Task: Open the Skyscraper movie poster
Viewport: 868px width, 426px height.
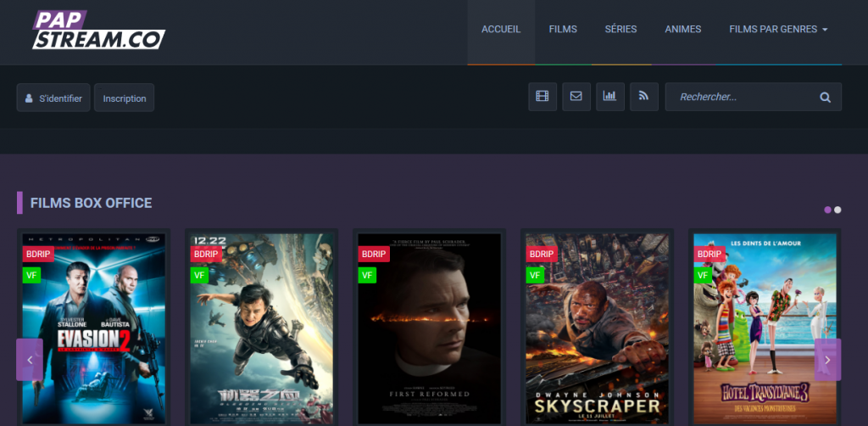Action: click(x=597, y=331)
